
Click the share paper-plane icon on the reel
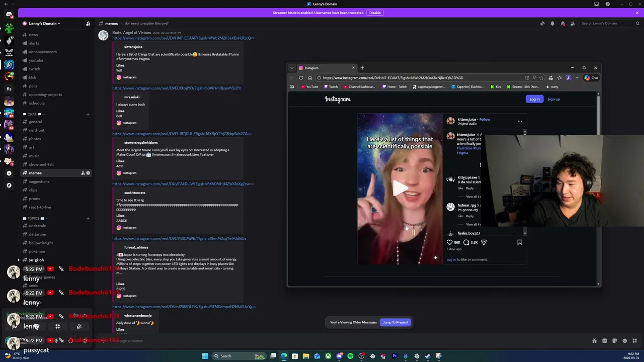pyautogui.click(x=484, y=242)
